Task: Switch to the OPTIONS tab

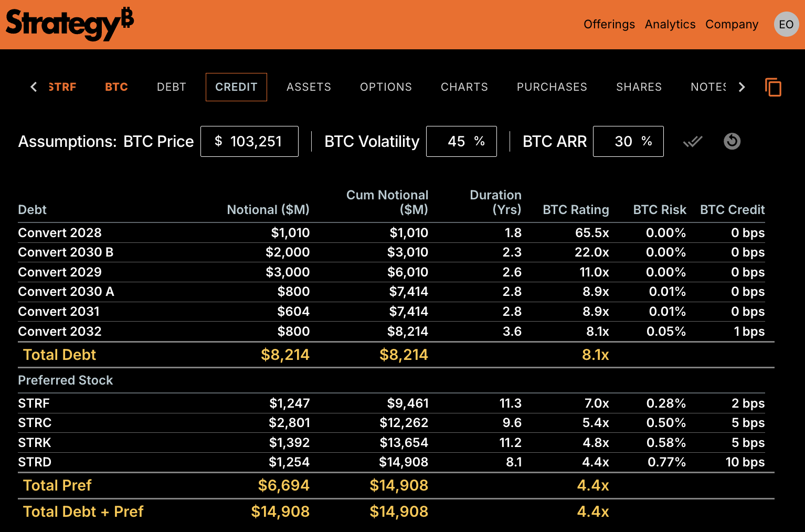Action: pyautogui.click(x=386, y=87)
